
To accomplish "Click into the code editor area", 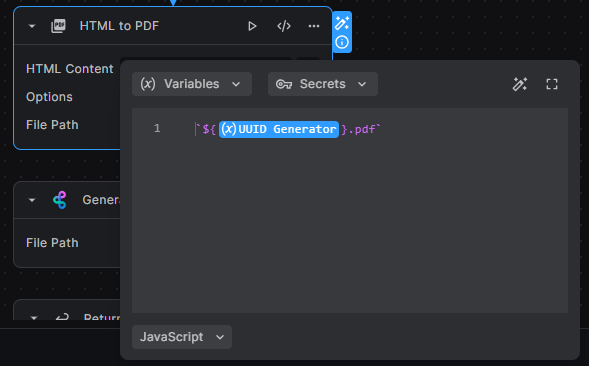I will pos(349,210).
